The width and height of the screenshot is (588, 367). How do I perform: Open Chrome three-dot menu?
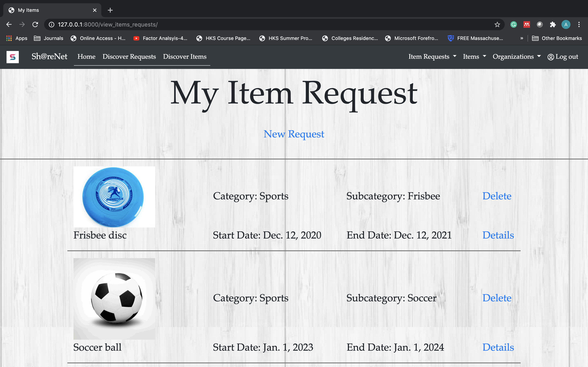[579, 24]
